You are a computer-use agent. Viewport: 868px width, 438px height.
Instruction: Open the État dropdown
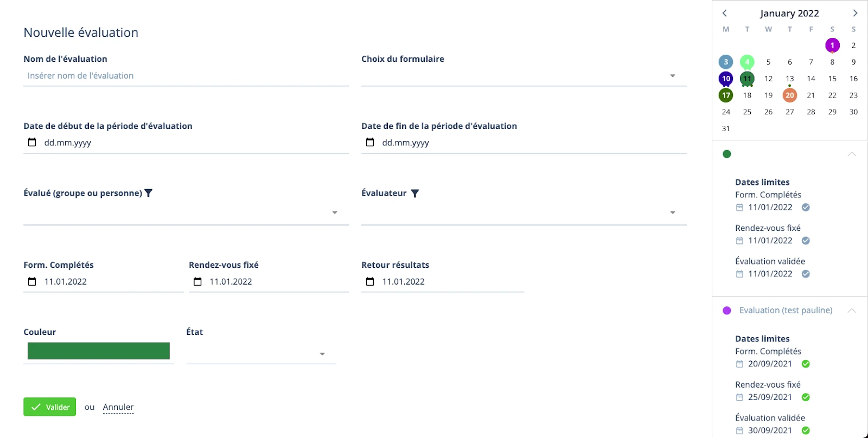coord(322,354)
